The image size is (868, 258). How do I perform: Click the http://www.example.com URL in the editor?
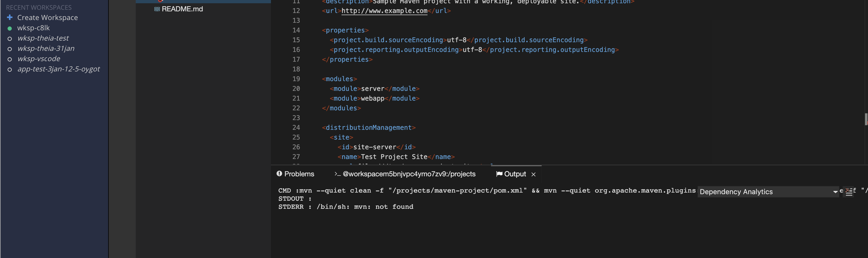tap(385, 11)
